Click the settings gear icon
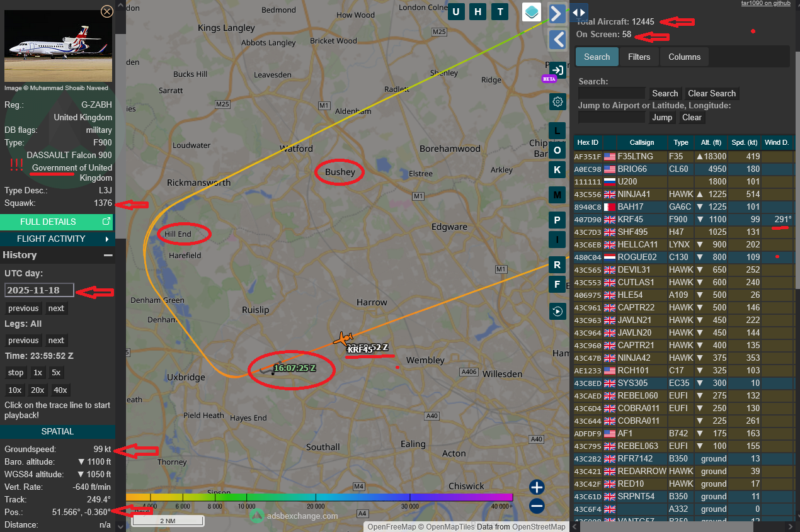800x532 pixels. click(557, 102)
